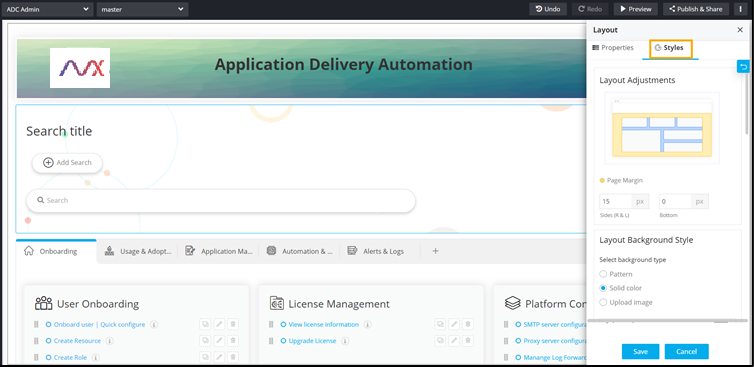Switch to the Properties tab
This screenshot has width=754, height=367.
click(613, 48)
